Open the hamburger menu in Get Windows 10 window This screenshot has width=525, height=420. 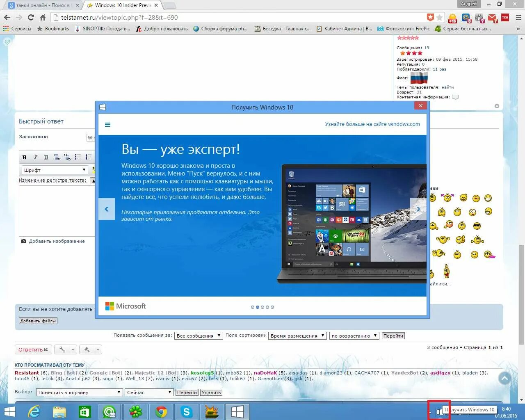click(x=107, y=125)
